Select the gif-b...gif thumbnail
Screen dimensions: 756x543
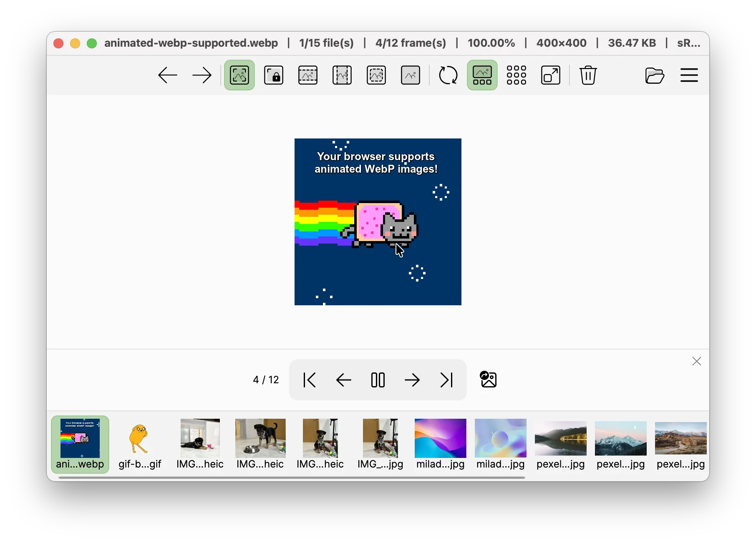(x=140, y=445)
